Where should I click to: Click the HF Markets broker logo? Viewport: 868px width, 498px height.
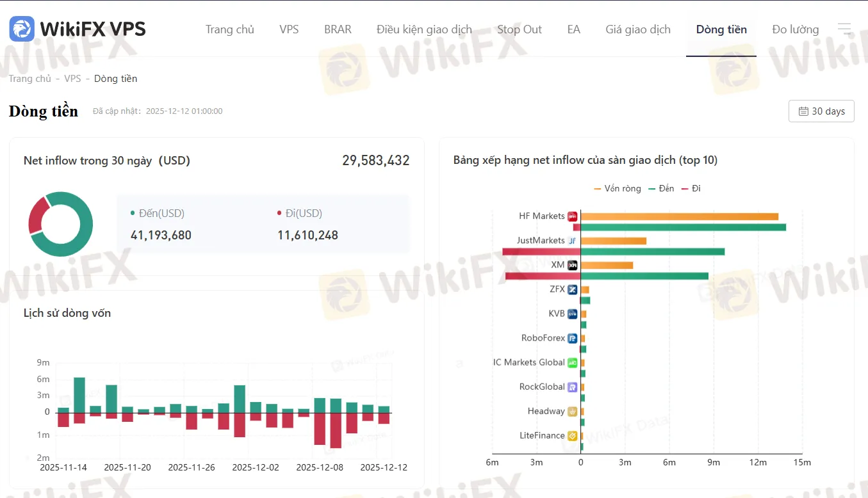tap(573, 216)
